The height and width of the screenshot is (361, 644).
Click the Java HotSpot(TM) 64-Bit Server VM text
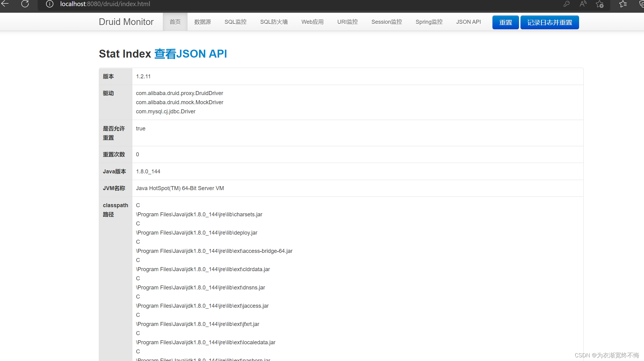click(180, 188)
